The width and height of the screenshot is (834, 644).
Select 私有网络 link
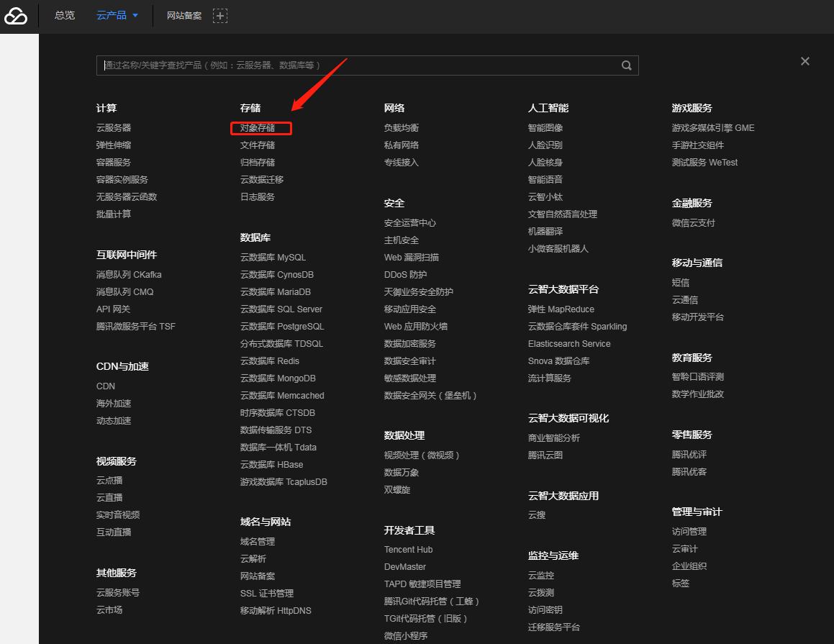(402, 145)
